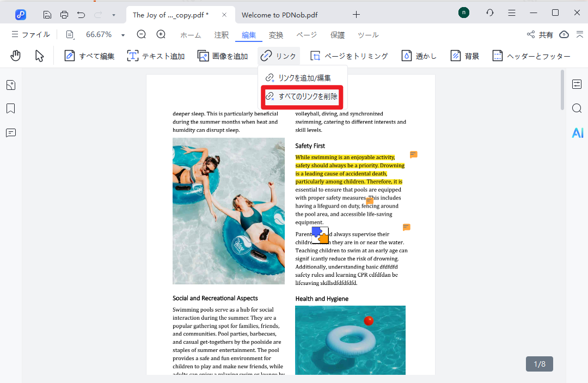Launch the AI assistant in right sidebar

[577, 133]
